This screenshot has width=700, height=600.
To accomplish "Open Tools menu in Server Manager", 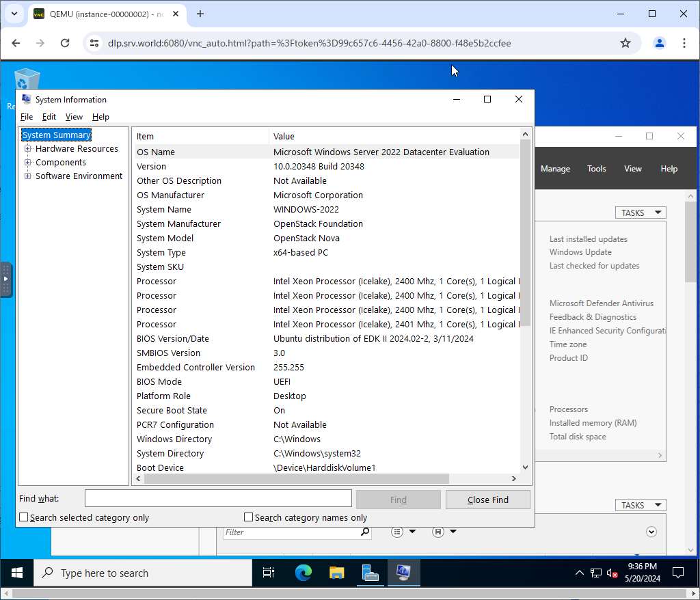I will pyautogui.click(x=596, y=169).
